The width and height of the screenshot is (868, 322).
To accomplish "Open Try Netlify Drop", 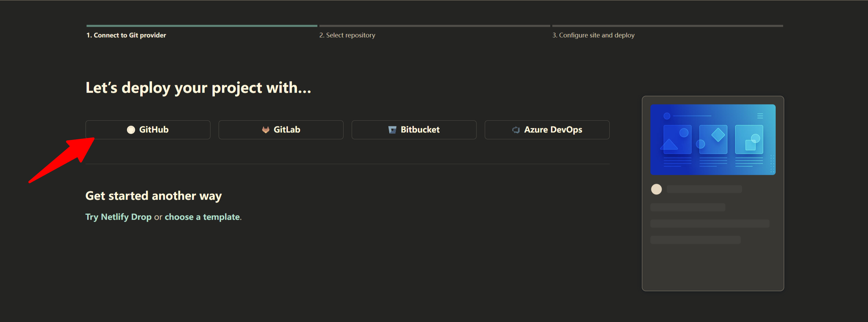I will click(118, 217).
